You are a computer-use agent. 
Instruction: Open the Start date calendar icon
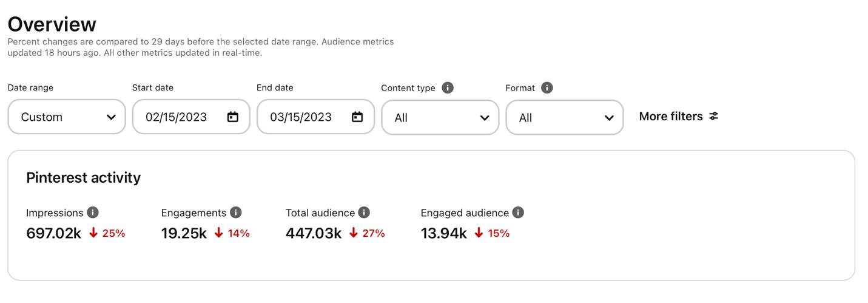(x=233, y=117)
